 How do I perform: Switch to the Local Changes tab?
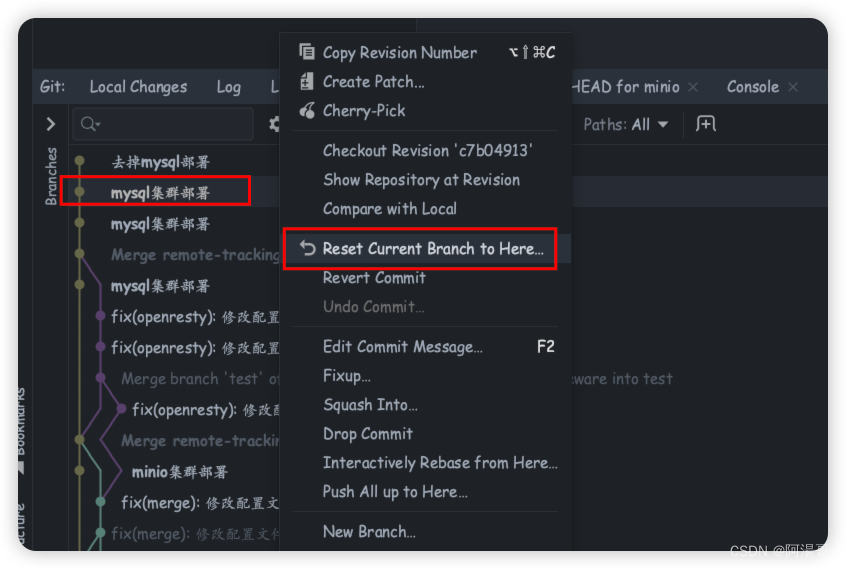pyautogui.click(x=138, y=87)
